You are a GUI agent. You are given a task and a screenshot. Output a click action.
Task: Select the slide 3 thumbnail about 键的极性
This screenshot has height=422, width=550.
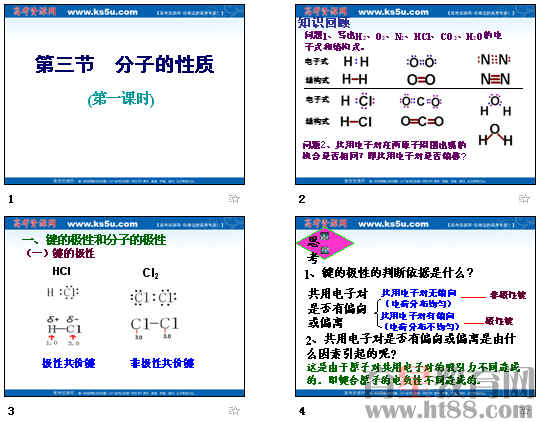[125, 307]
